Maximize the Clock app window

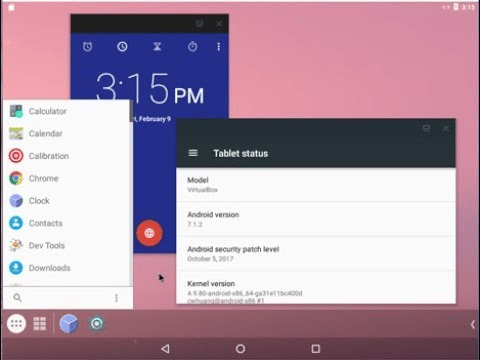point(199,23)
